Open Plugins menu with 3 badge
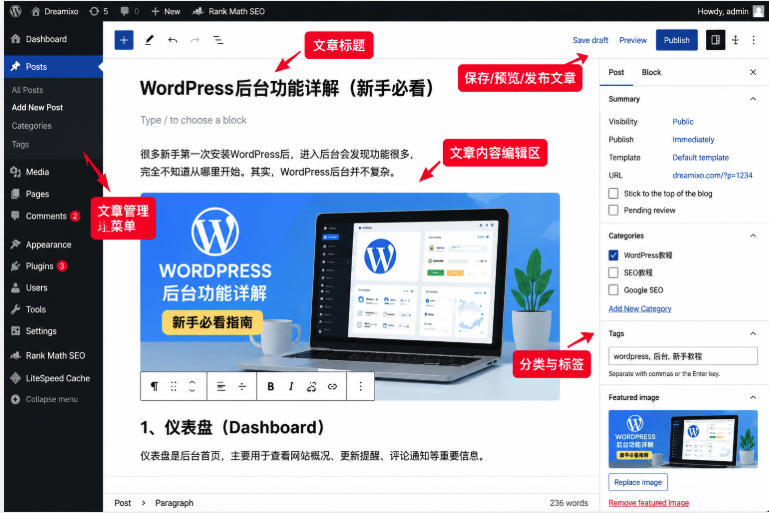The image size is (769, 513). coord(53,266)
